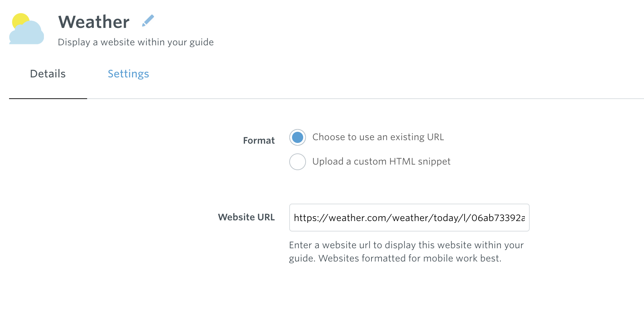Click the blue cloud in the weather icon

pos(26,33)
